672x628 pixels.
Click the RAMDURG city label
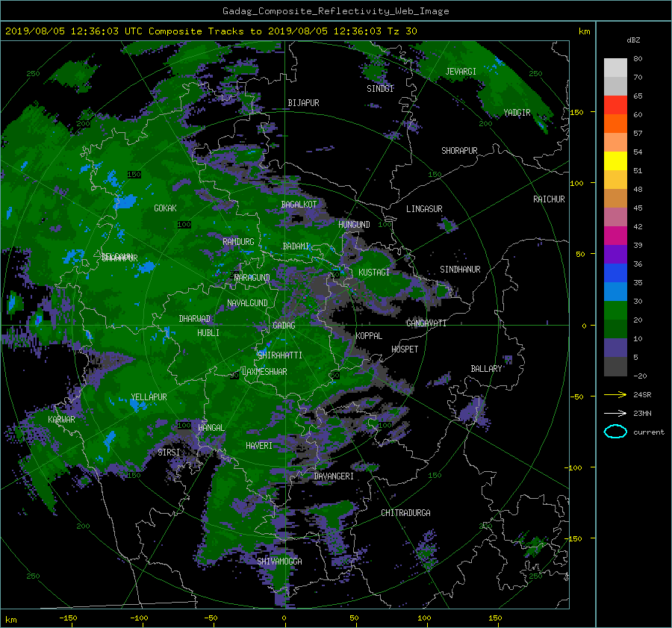(x=238, y=242)
